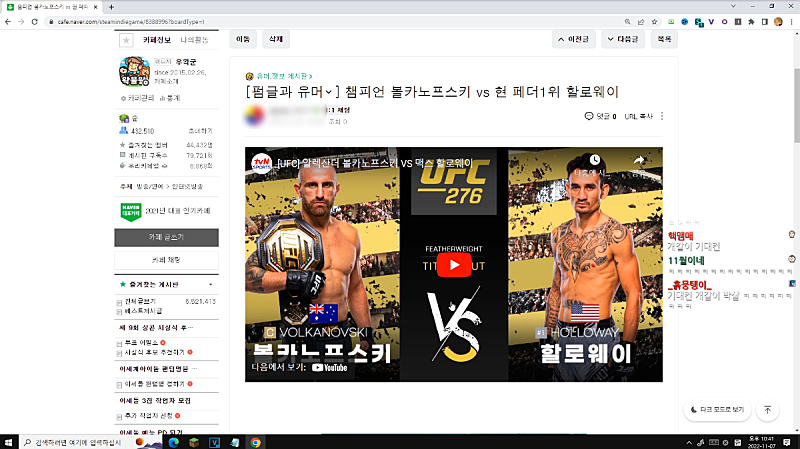This screenshot has width=800, height=449.
Task: Click the browser forward arrow
Action: pos(21,22)
